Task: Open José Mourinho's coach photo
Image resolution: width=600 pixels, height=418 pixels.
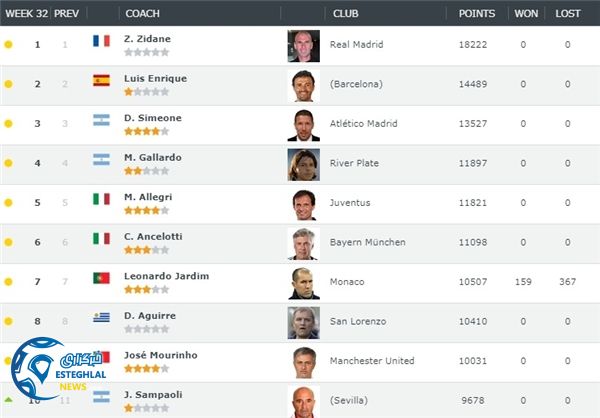Action: (303, 361)
